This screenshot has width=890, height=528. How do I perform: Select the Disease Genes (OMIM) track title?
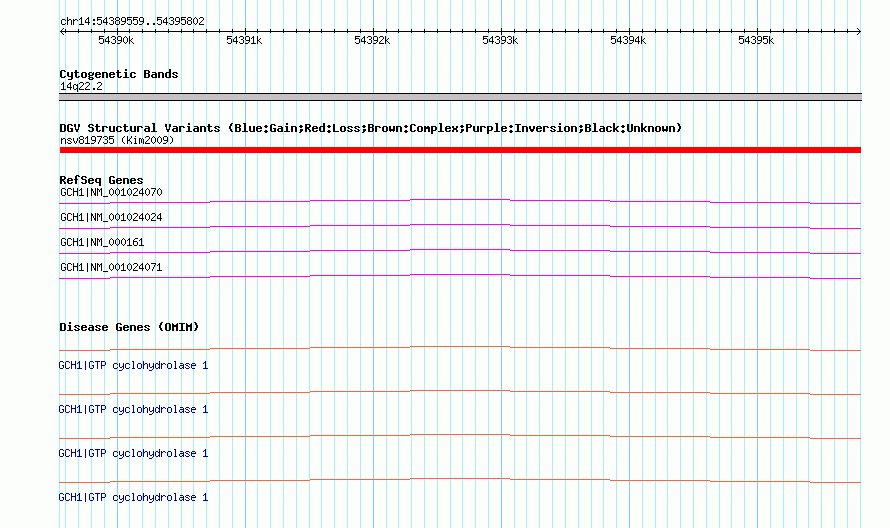point(129,327)
